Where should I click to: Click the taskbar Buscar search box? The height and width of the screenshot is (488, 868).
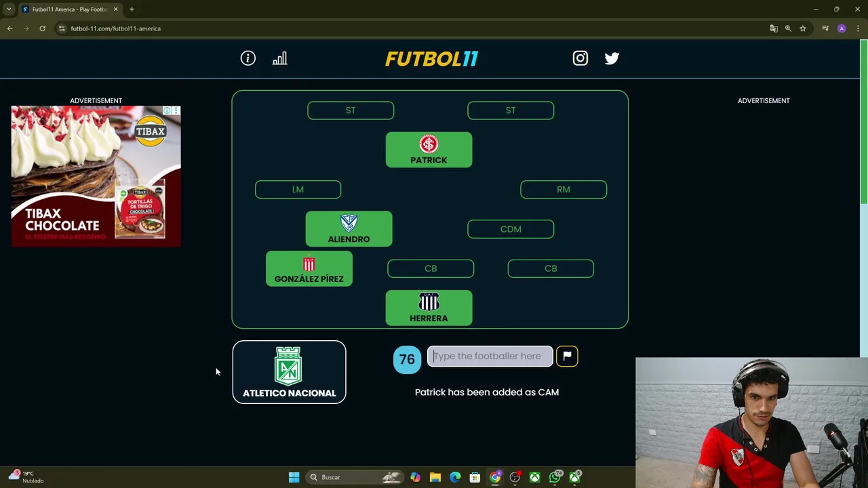point(354,477)
